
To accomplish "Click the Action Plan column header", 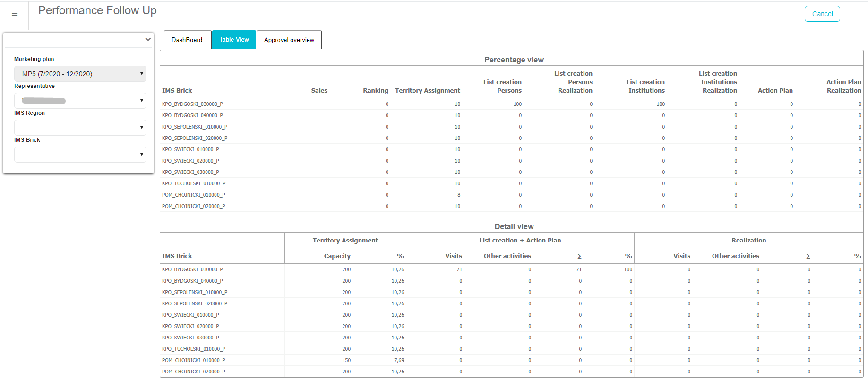I will coord(775,91).
